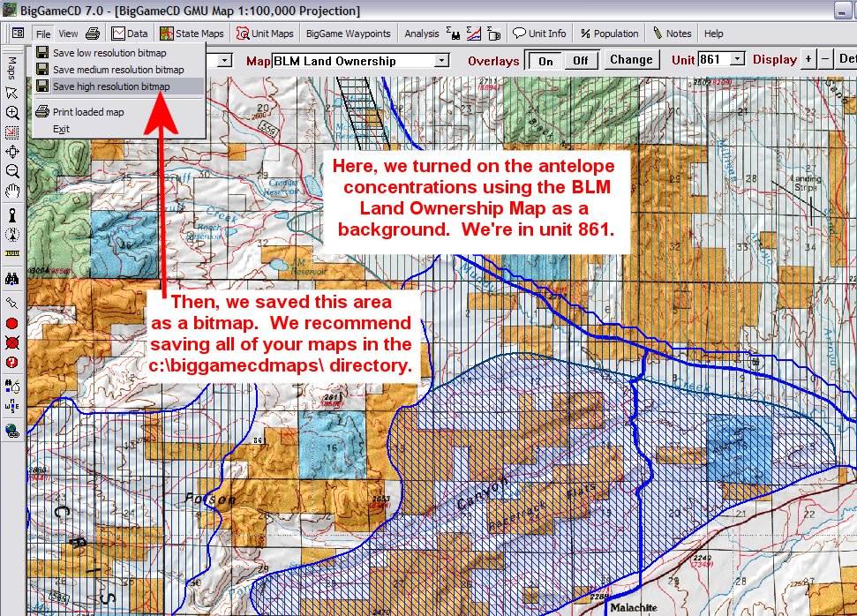Open the Analysis menu

tap(421, 34)
